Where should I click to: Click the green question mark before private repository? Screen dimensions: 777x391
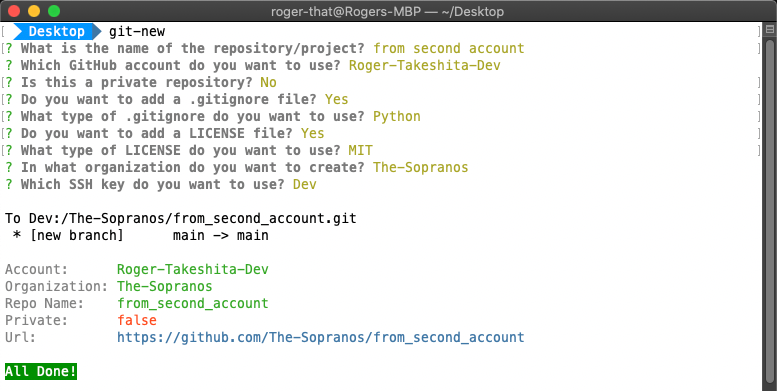(x=9, y=83)
